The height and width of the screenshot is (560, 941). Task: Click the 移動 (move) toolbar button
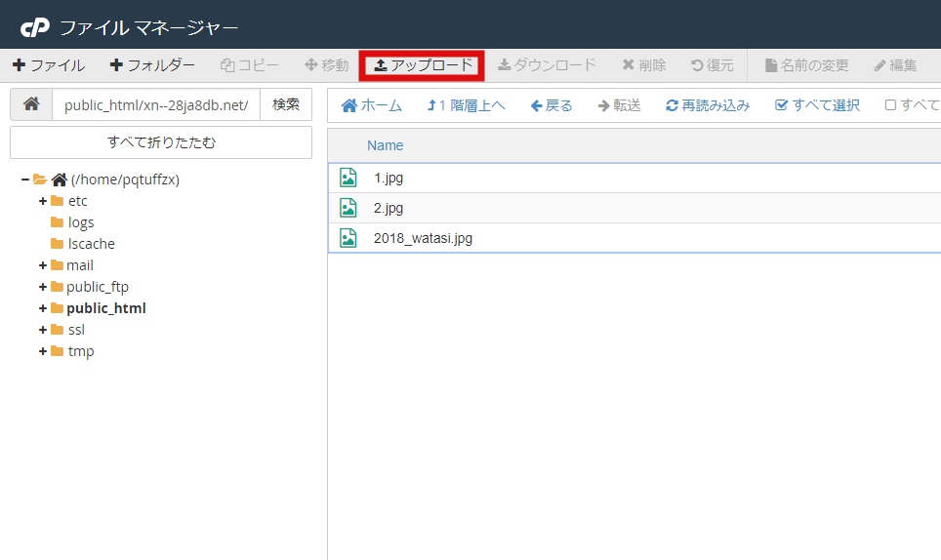tap(327, 65)
